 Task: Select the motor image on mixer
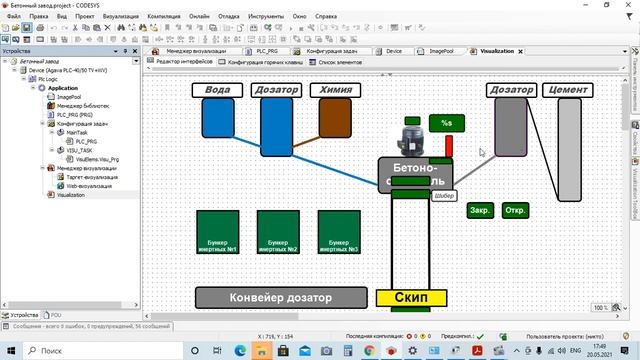pos(411,141)
